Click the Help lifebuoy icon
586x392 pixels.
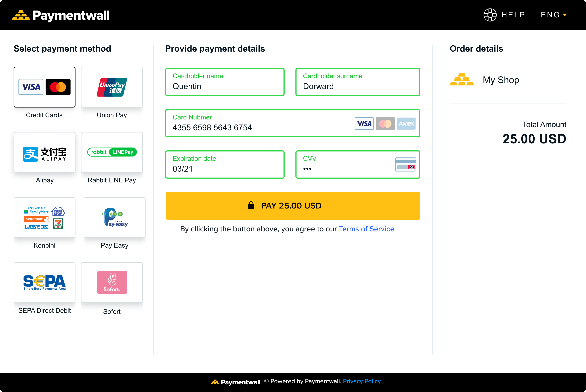point(490,15)
